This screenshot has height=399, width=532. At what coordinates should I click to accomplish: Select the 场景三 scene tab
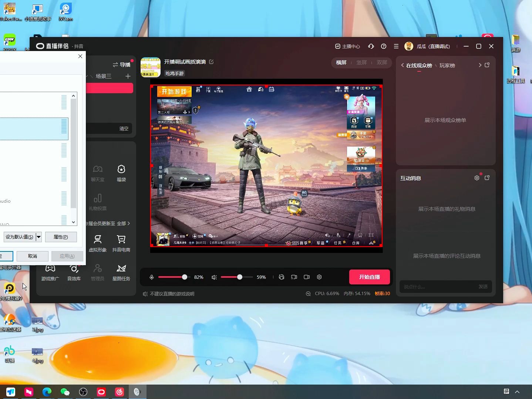(104, 76)
